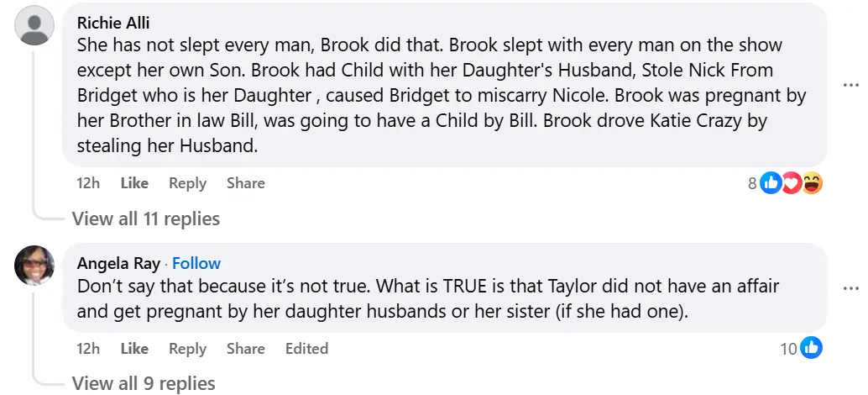Open the 12h timestamp on Richie's comment
The height and width of the screenshot is (395, 868).
pyautogui.click(x=88, y=183)
